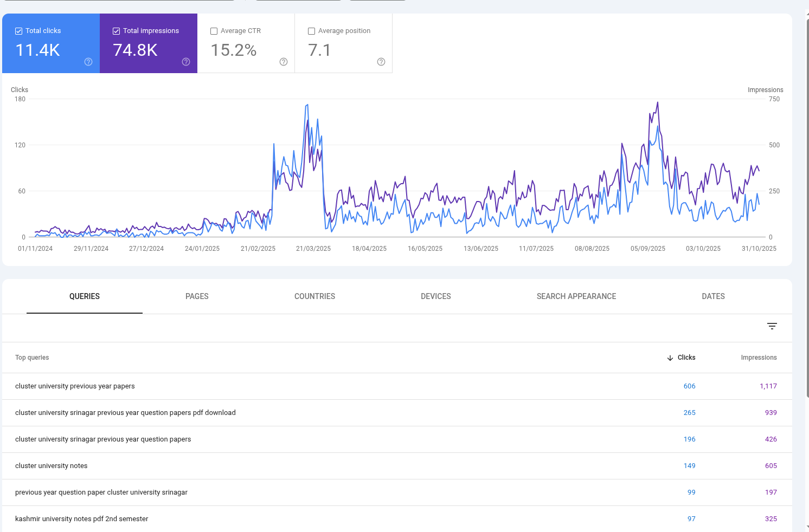Click the help icon on Average CTR card
This screenshot has width=809, height=532.
[x=284, y=62]
